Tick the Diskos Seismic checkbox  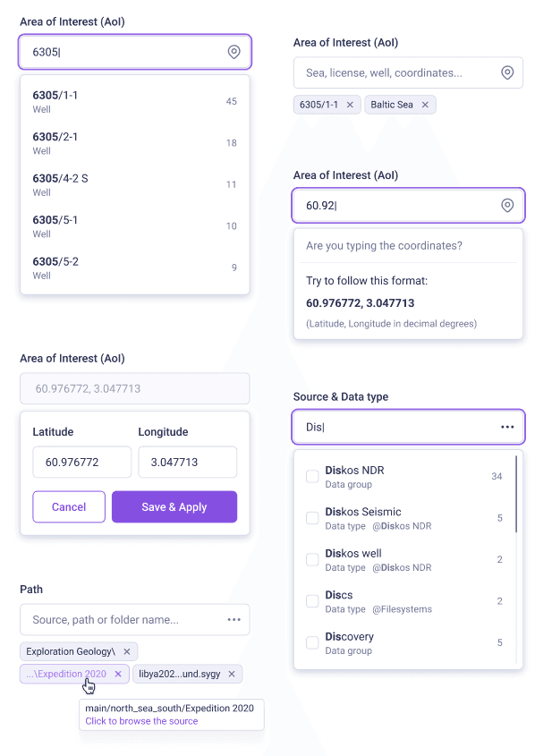[x=312, y=518]
